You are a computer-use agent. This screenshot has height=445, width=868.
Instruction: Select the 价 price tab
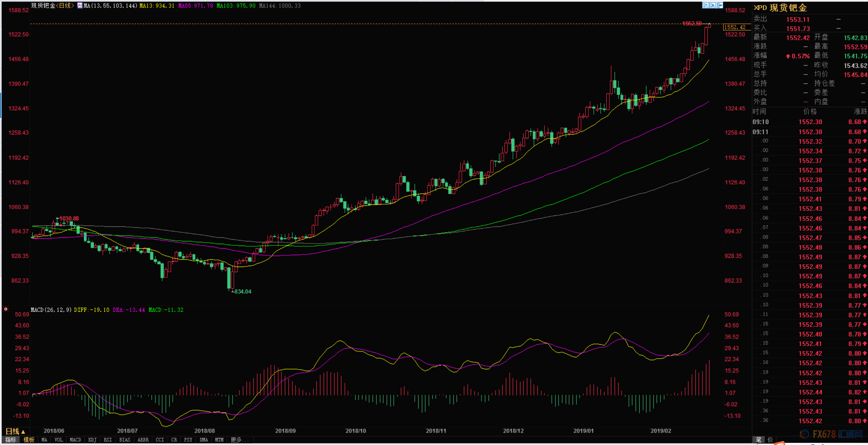pos(770,440)
